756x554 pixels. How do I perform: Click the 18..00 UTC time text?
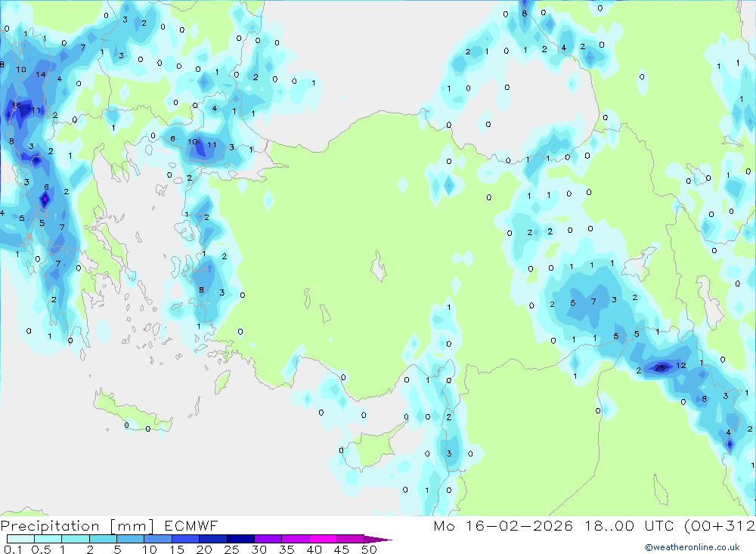(630, 525)
